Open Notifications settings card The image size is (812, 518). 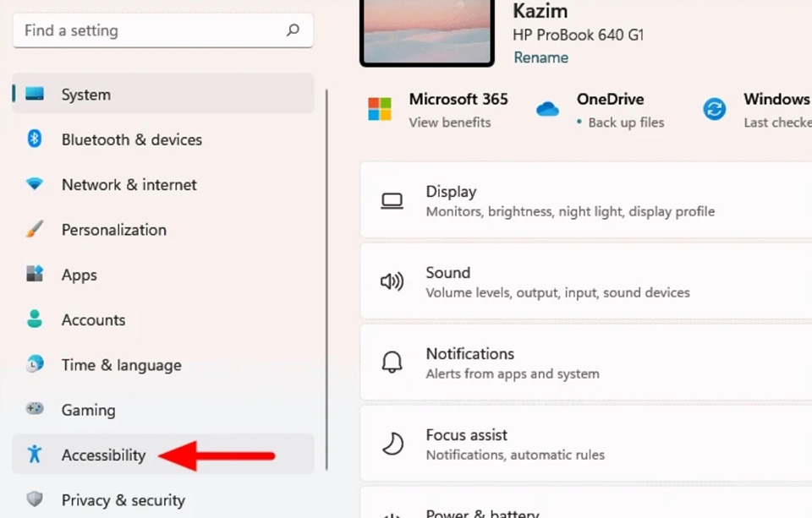[585, 363]
